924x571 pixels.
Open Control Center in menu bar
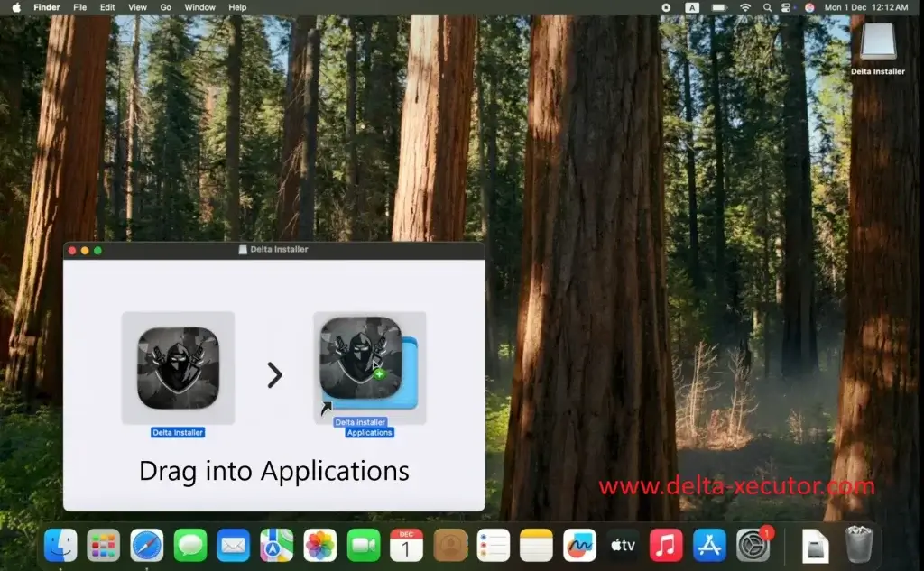click(x=786, y=7)
